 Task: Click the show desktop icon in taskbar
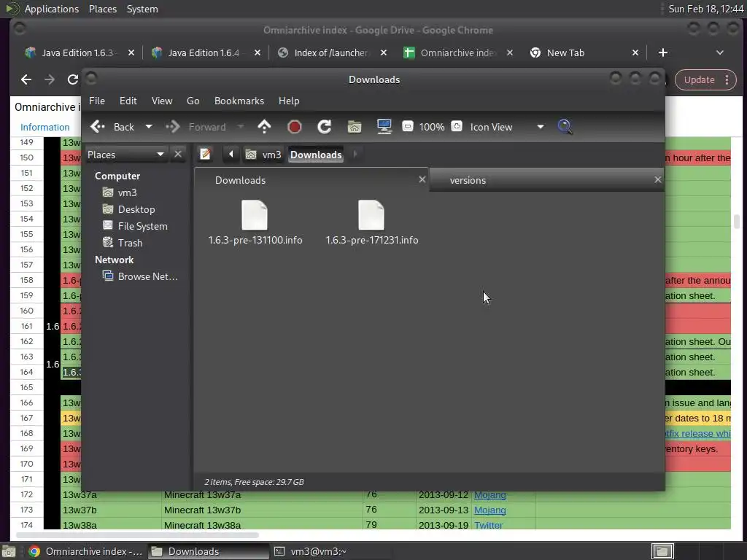(9, 551)
